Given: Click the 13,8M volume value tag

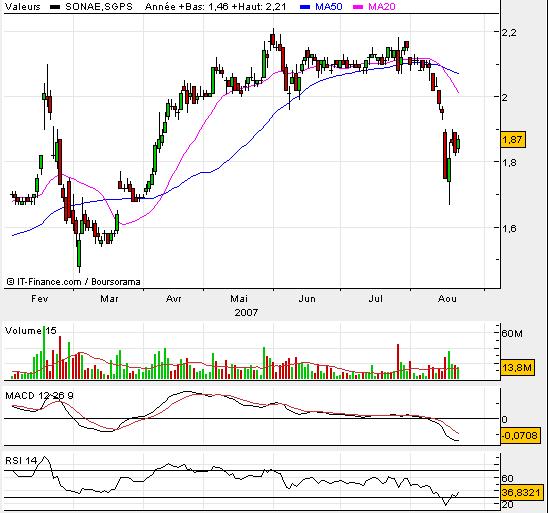Looking at the screenshot, I should click(517, 368).
